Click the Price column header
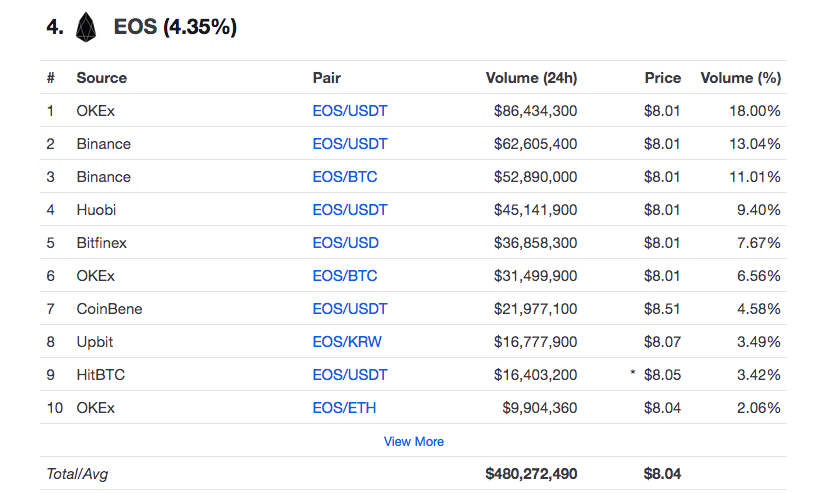The height and width of the screenshot is (493, 840). 663,78
